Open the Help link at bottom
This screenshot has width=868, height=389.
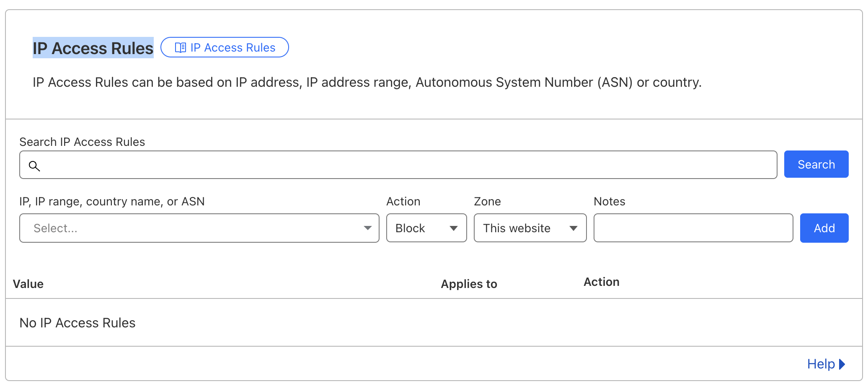(821, 364)
